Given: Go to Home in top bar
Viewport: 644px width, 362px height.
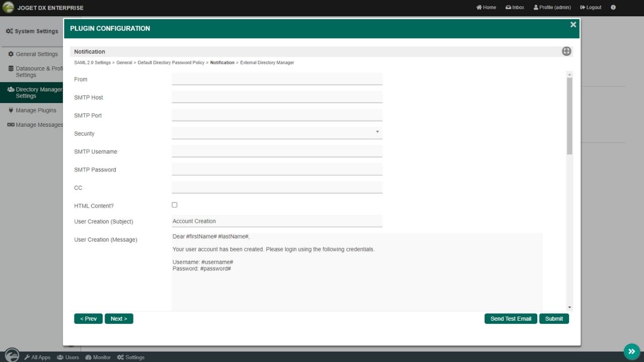Looking at the screenshot, I should pyautogui.click(x=486, y=8).
